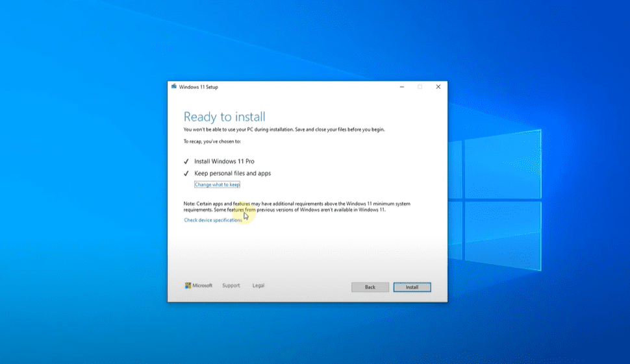630x364 pixels.
Task: Open the Legal link in the footer
Action: click(258, 285)
